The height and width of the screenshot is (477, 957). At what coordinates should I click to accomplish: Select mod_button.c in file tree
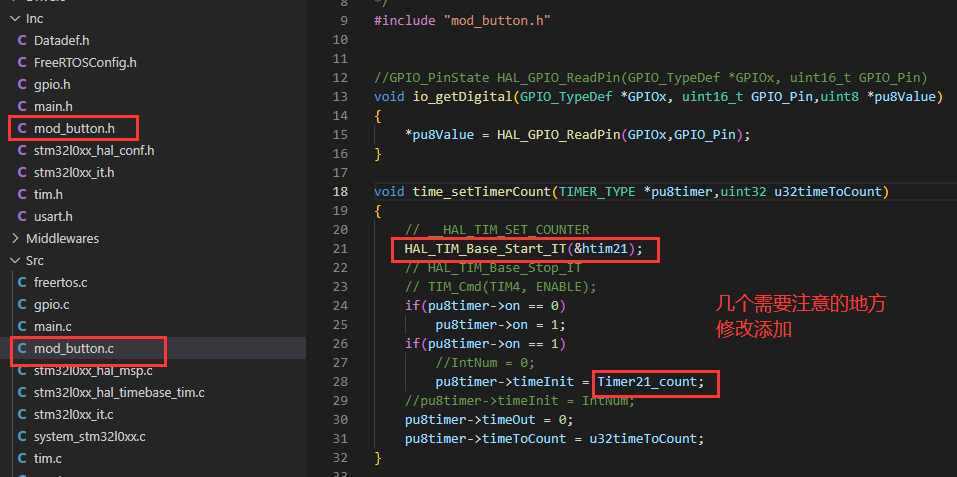[x=74, y=348]
